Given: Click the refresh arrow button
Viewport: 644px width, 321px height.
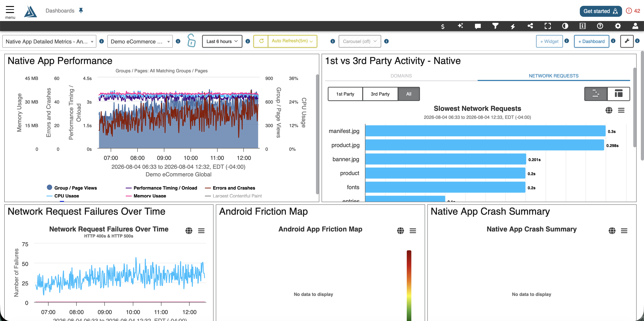Looking at the screenshot, I should coord(261,41).
